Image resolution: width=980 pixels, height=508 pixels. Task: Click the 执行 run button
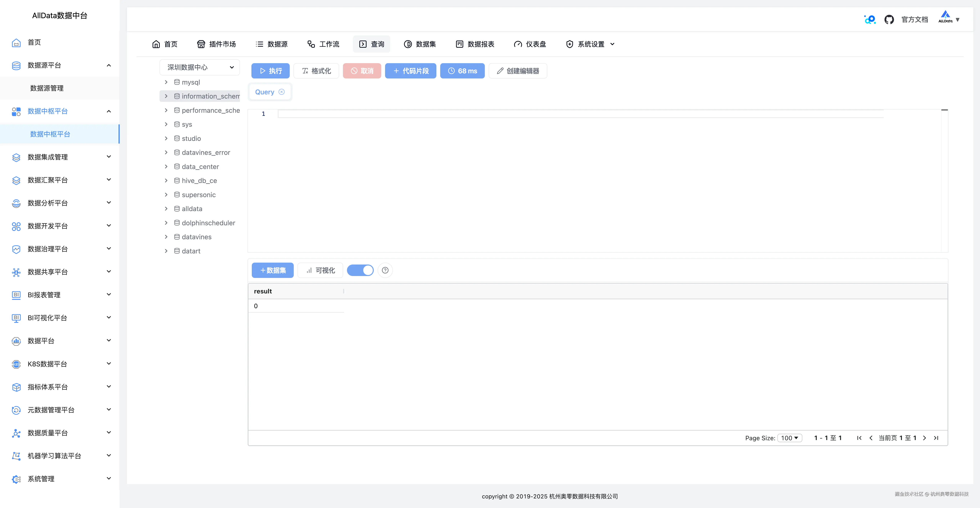pos(271,71)
